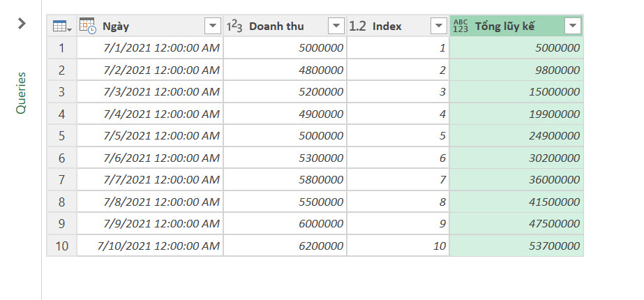Click Doanh thu value 6200000
The image size is (644, 300).
click(x=285, y=246)
